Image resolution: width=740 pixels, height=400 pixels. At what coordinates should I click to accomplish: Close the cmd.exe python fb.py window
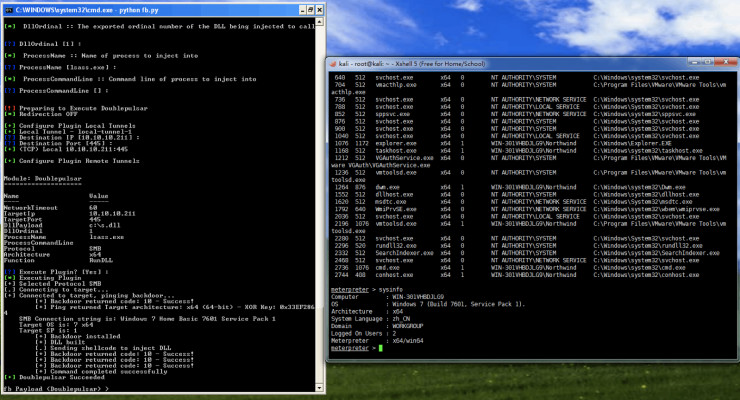[x=320, y=9]
